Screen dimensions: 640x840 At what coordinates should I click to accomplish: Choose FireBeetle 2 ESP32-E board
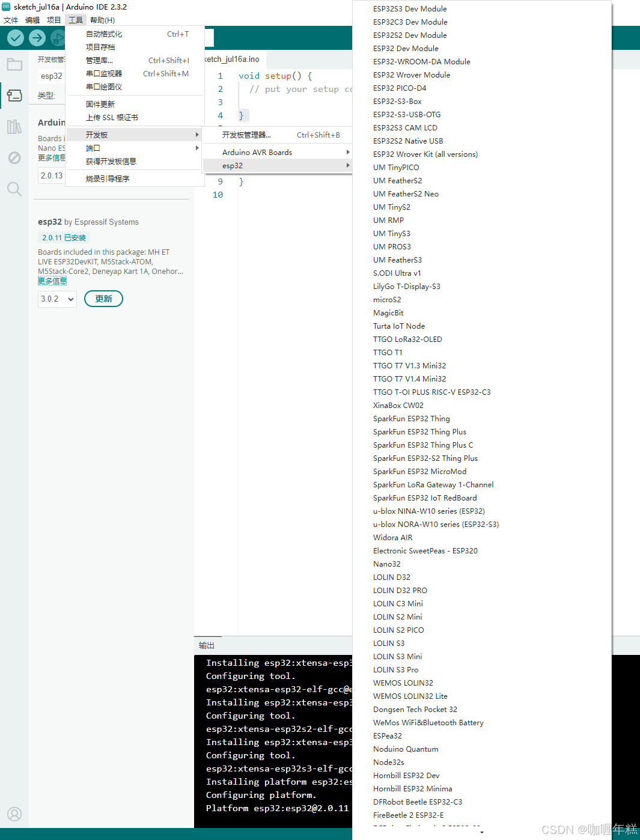[482, 815]
